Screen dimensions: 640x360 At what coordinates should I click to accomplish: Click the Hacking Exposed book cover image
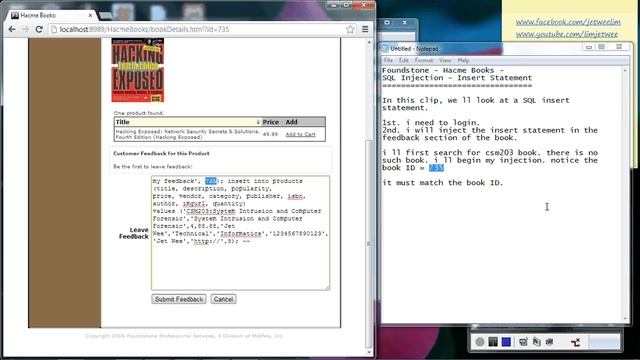tap(138, 70)
